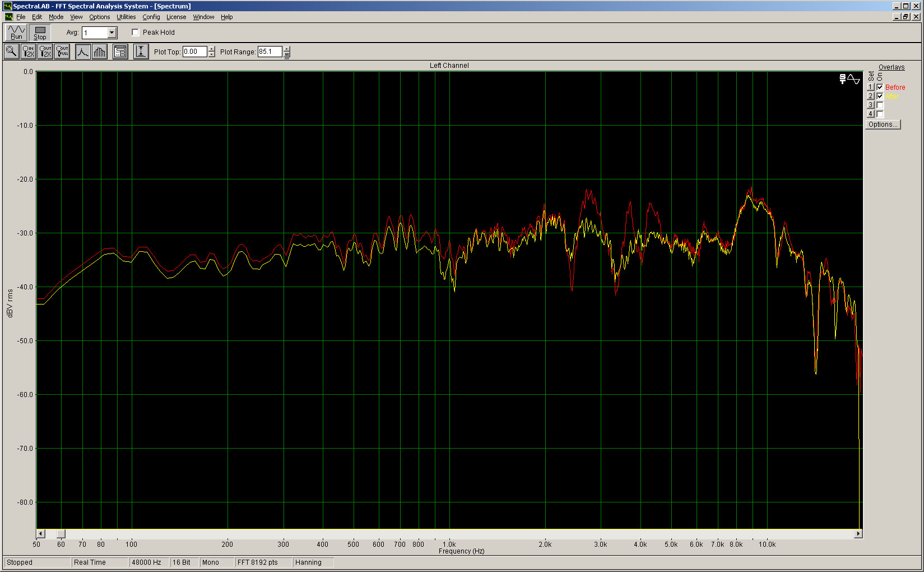Stop the analyzer with the Stop button

(40, 33)
